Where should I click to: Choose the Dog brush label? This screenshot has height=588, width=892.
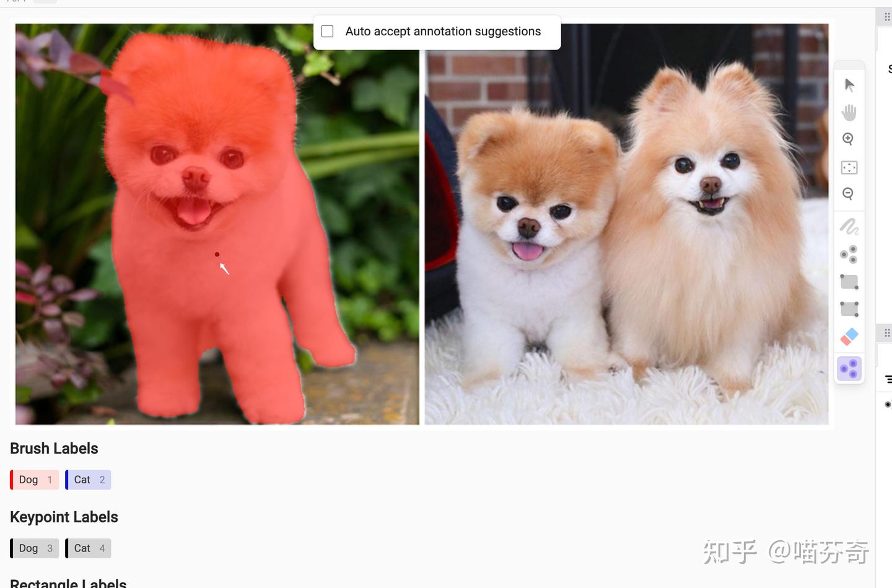pyautogui.click(x=35, y=480)
